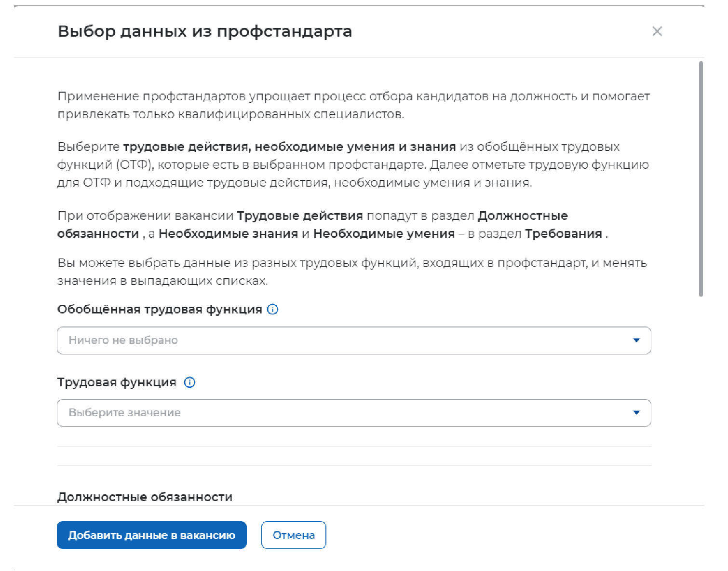Image resolution: width=728 pixels, height=571 pixels.
Task: Close the Выбор данных из профстандарта dialog
Action: click(657, 31)
